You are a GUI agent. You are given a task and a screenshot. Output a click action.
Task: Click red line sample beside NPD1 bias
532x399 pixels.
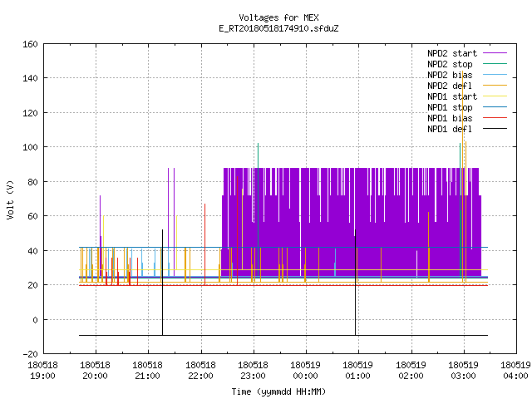(x=495, y=118)
